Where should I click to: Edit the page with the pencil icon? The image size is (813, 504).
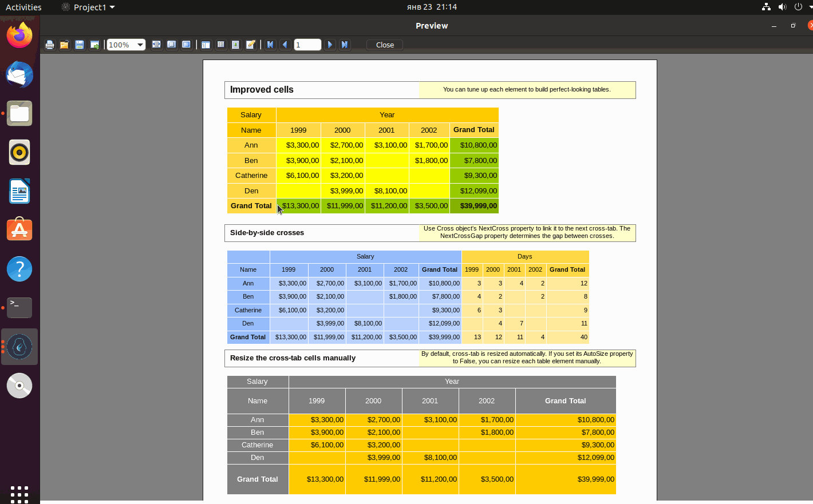[x=250, y=45]
